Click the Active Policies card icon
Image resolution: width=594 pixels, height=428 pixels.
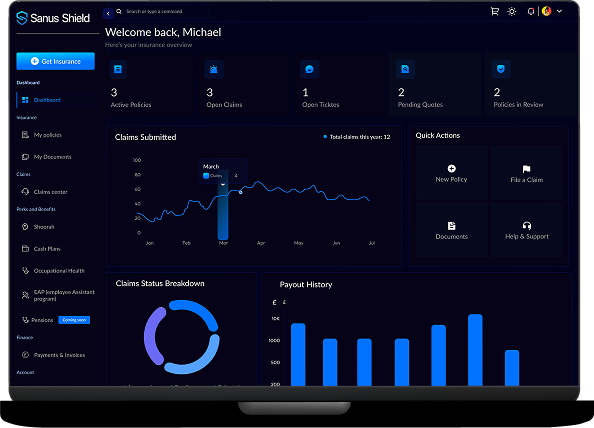click(118, 69)
